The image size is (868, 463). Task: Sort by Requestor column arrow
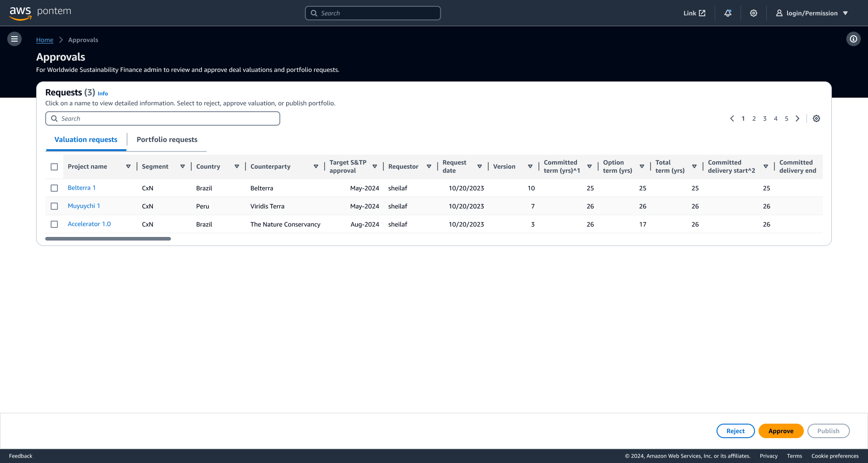429,166
